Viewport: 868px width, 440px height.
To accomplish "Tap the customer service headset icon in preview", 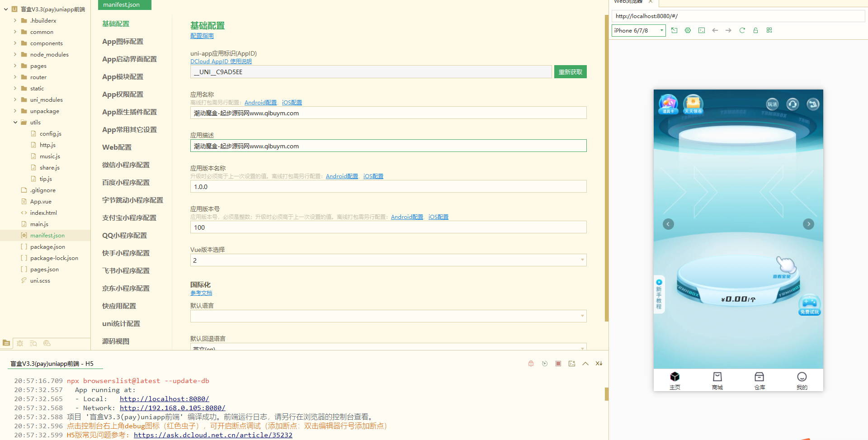I will click(x=793, y=104).
